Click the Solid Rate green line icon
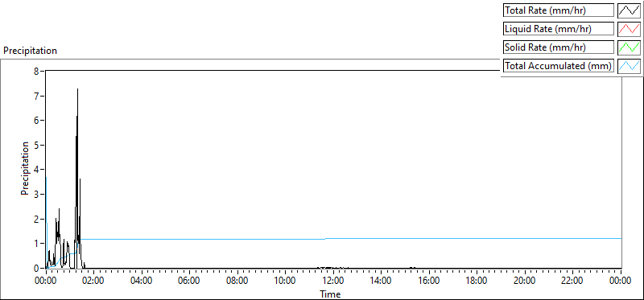The height and width of the screenshot is (300, 644). pos(630,47)
